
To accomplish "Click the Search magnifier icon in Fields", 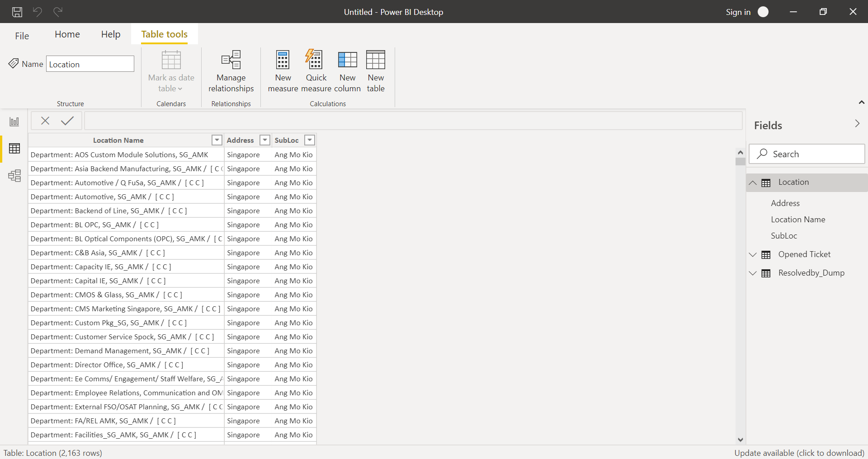I will (762, 154).
